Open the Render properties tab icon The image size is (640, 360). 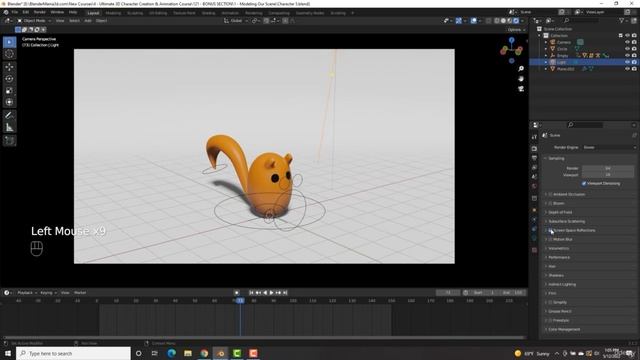pyautogui.click(x=534, y=149)
